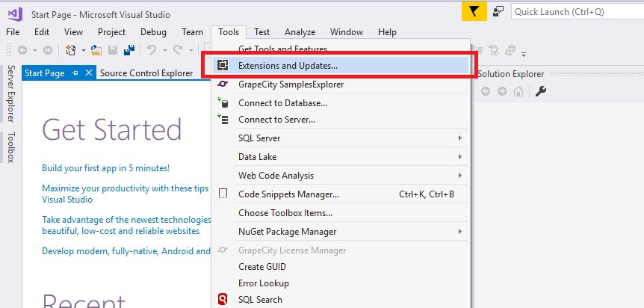644x308 pixels.
Task: Open the New Project dropdown arrow
Action: (84, 51)
